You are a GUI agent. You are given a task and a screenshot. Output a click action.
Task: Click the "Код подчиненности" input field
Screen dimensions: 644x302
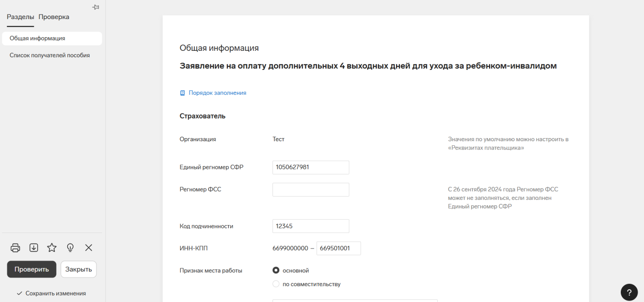coord(311,226)
